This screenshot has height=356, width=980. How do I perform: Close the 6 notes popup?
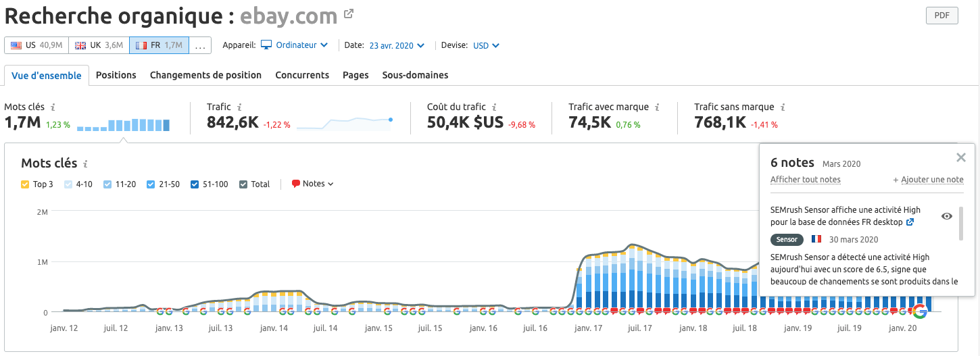coord(961,157)
